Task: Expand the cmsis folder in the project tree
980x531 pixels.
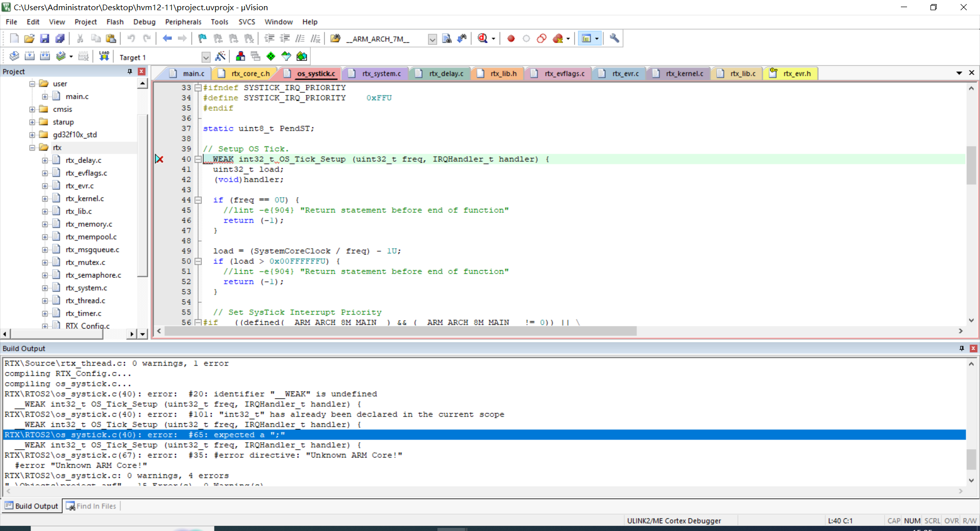Action: (x=32, y=109)
